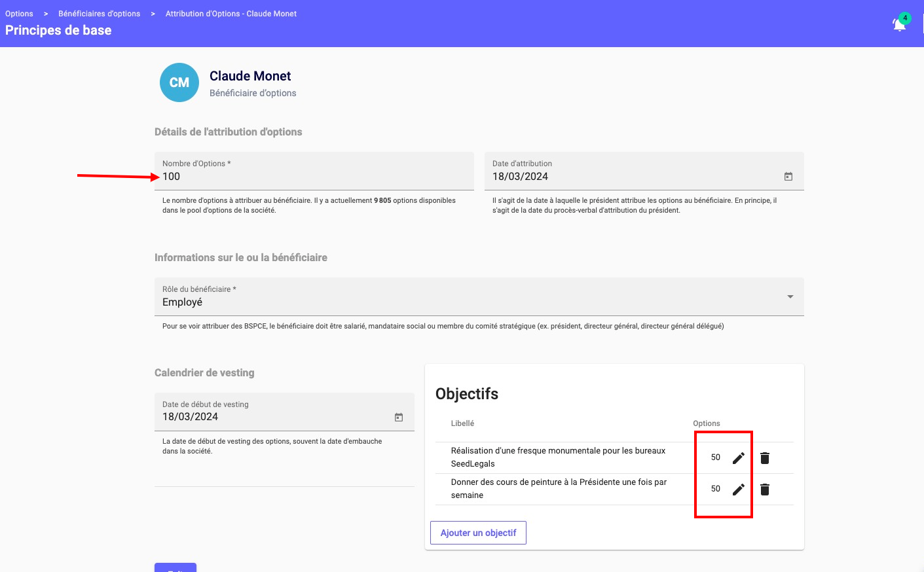Open calendar picker for Date d'attribution
This screenshot has width=924, height=572.
(788, 177)
